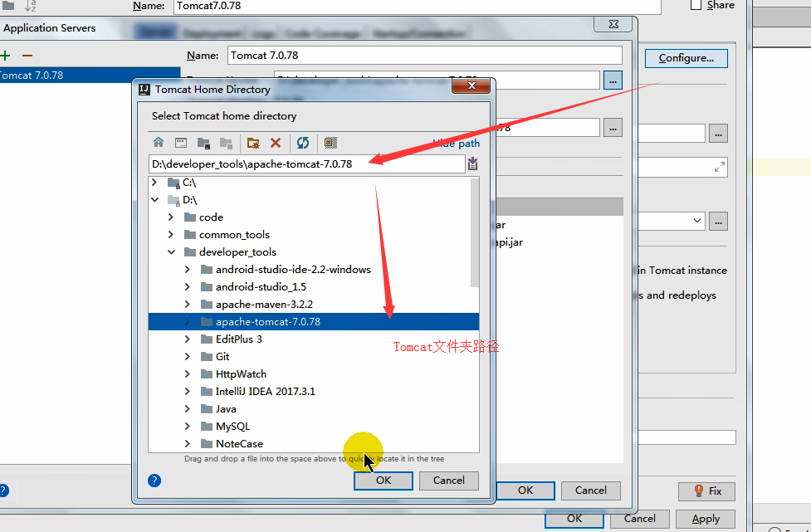811x532 pixels.
Task: Remove selected application server with minus
Action: click(x=27, y=56)
